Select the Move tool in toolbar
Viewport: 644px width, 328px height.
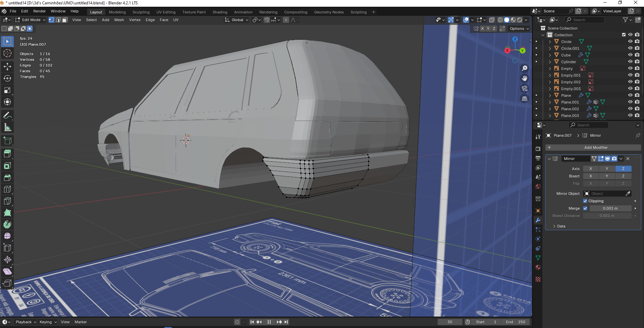[7, 67]
